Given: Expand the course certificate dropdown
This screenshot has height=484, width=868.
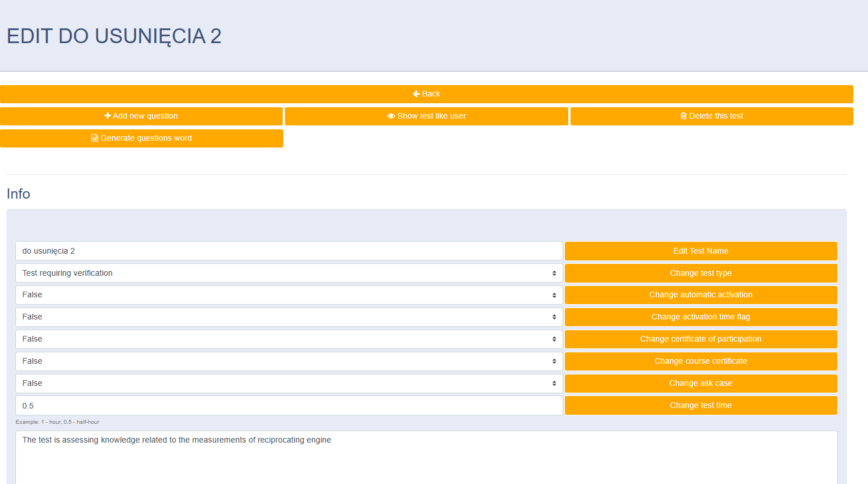Looking at the screenshot, I should pyautogui.click(x=289, y=361).
